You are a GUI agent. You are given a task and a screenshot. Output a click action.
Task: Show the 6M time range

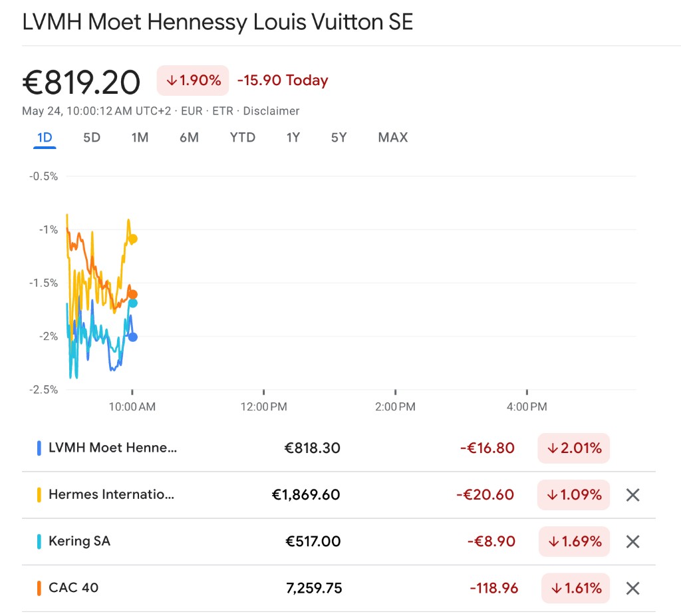(x=189, y=138)
